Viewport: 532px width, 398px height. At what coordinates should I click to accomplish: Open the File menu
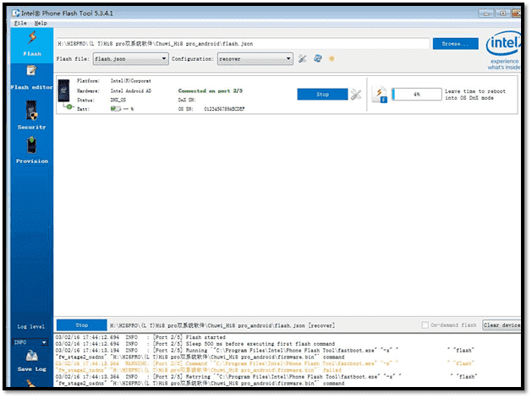click(x=20, y=23)
